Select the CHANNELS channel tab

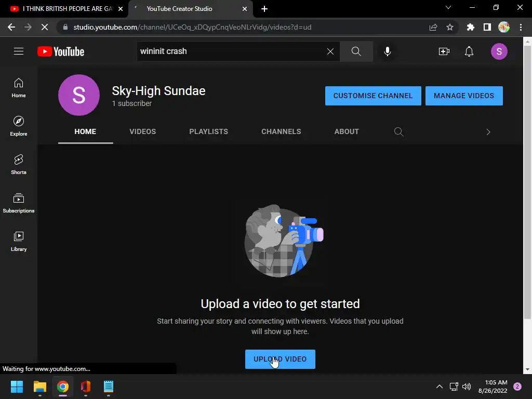[x=281, y=131]
